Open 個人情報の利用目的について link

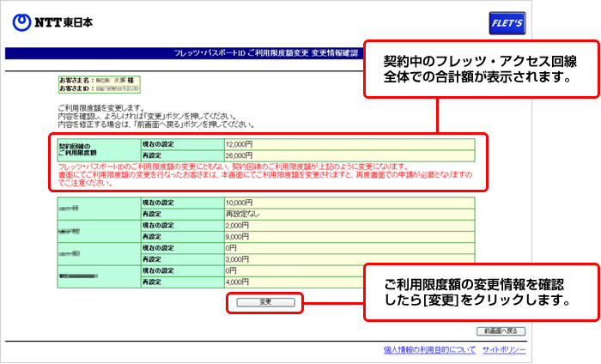coord(428,350)
